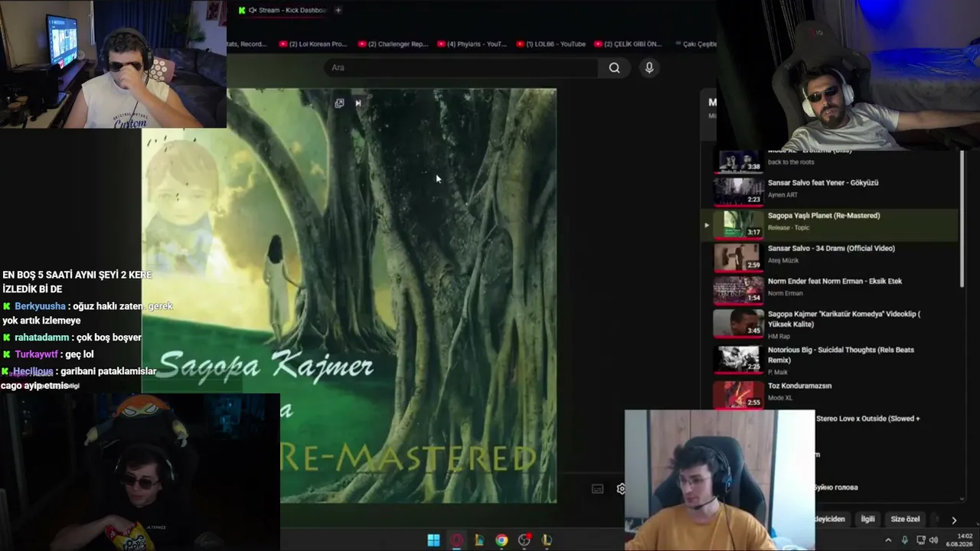
Task: Skip to the next video in the player
Action: click(x=358, y=103)
